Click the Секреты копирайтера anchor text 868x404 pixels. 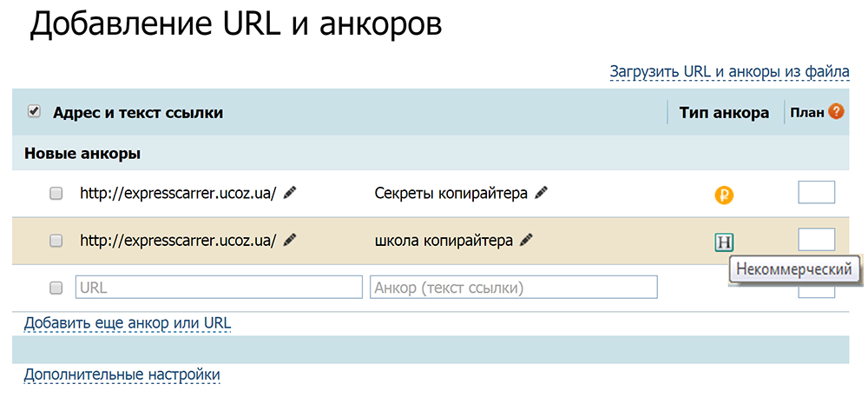[450, 194]
